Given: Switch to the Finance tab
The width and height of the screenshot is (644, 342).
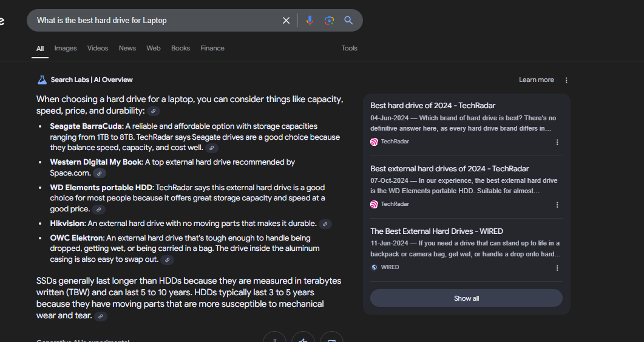Looking at the screenshot, I should point(212,48).
